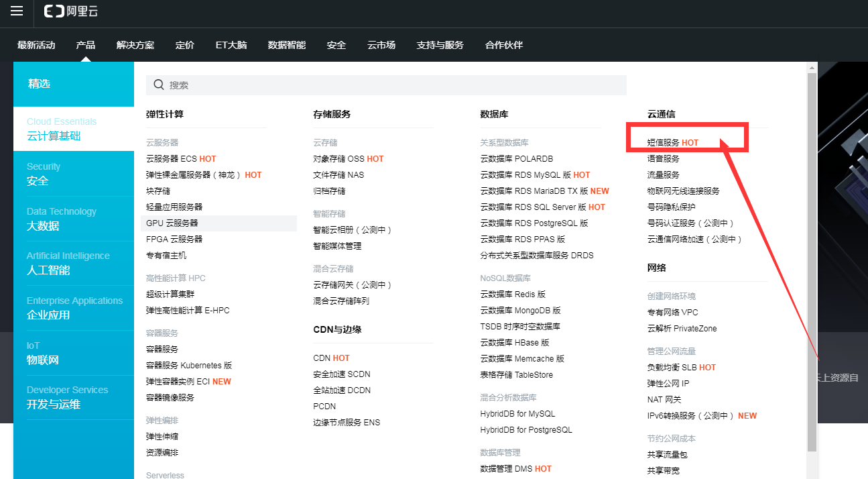Open 短信服务 product link
Image resolution: width=868 pixels, height=479 pixels.
tap(664, 143)
